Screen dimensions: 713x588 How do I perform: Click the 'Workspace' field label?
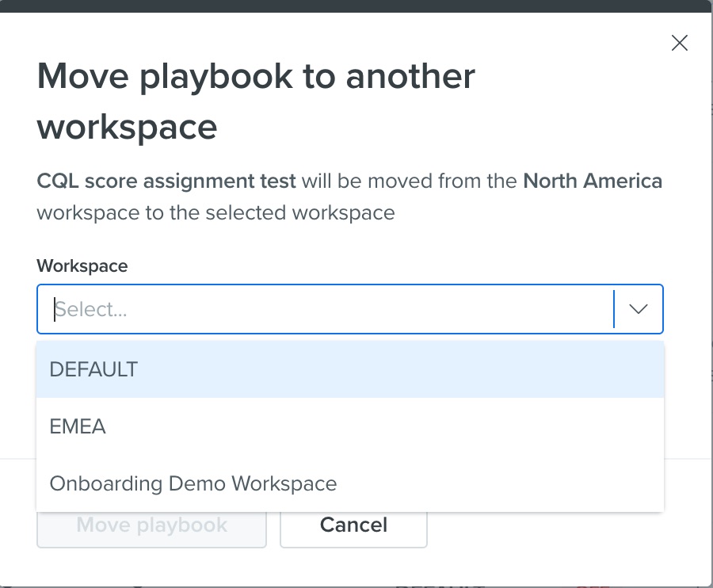82,266
